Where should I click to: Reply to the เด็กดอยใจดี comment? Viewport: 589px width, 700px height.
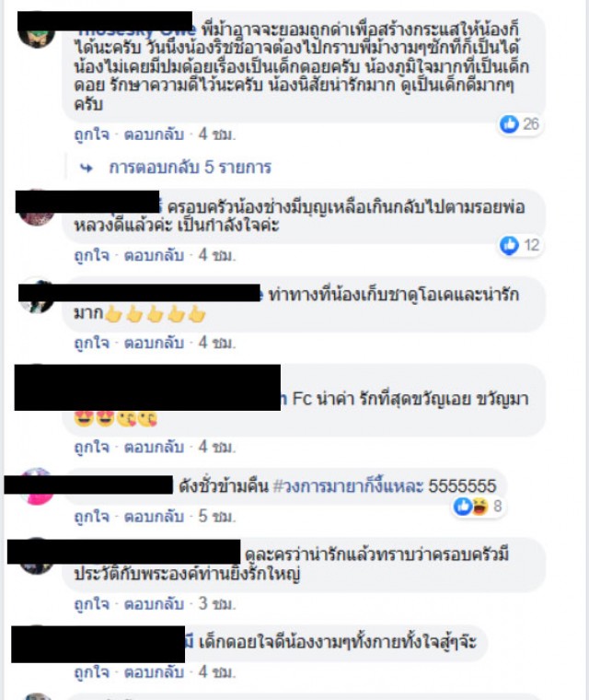[154, 671]
